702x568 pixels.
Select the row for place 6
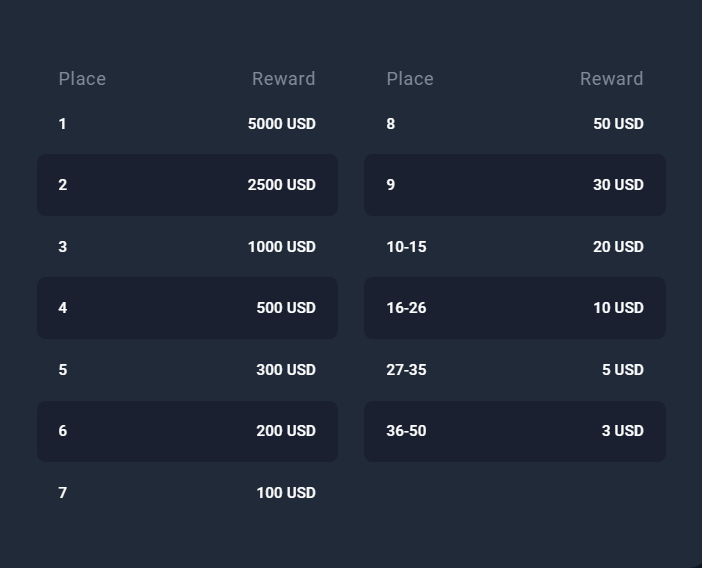click(x=187, y=431)
